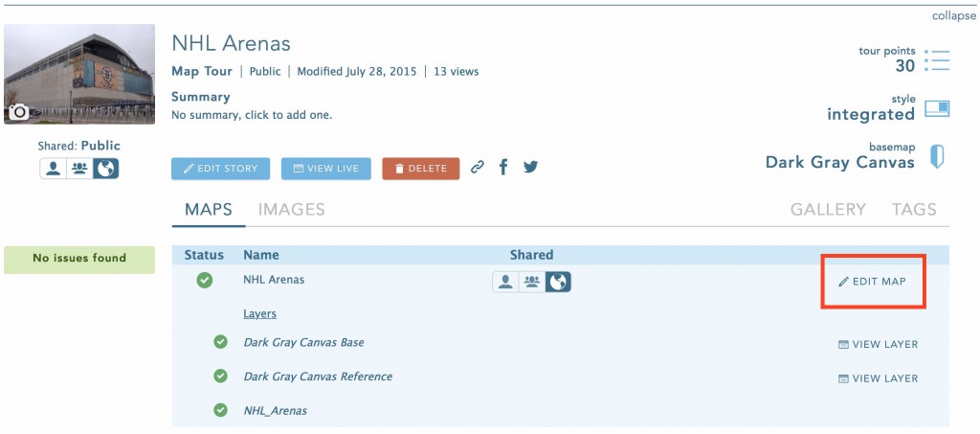Click the green status check for NHL_Arenas layer
The image size is (980, 434).
[x=221, y=410]
